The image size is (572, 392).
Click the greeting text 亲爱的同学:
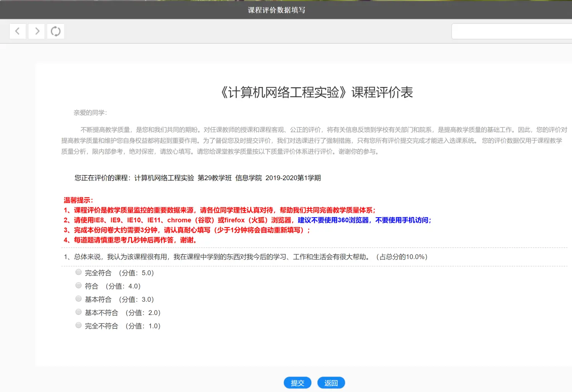pyautogui.click(x=90, y=113)
